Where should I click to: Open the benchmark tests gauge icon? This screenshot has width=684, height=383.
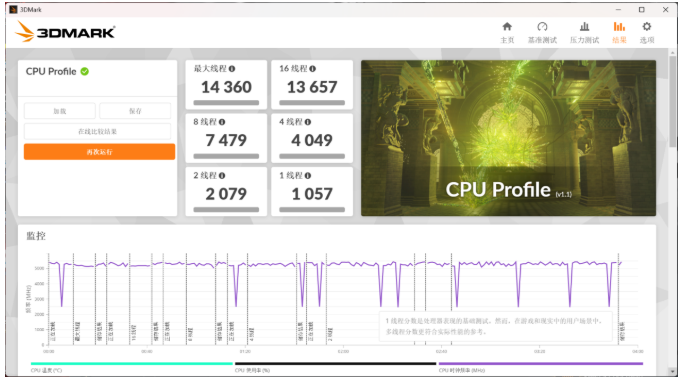pyautogui.click(x=542, y=27)
